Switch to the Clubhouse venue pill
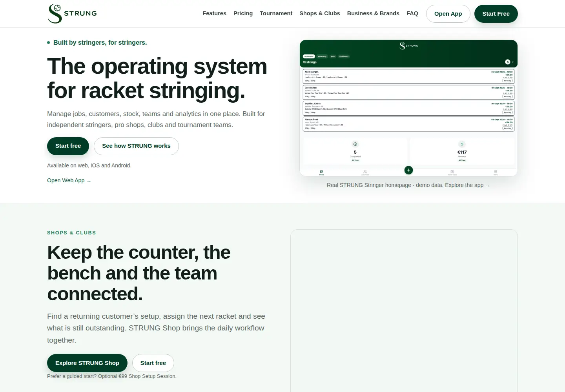The height and width of the screenshot is (392, 565). click(x=344, y=56)
